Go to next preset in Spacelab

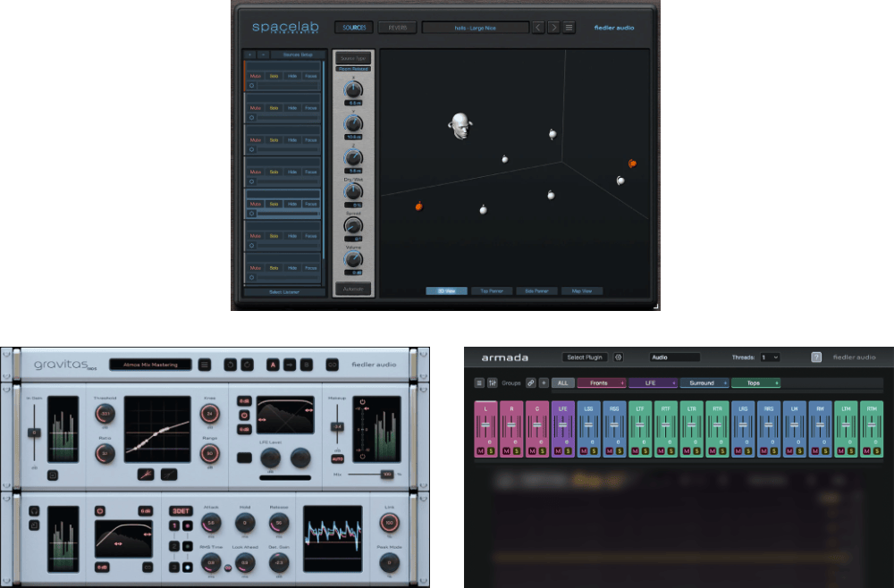click(x=553, y=28)
